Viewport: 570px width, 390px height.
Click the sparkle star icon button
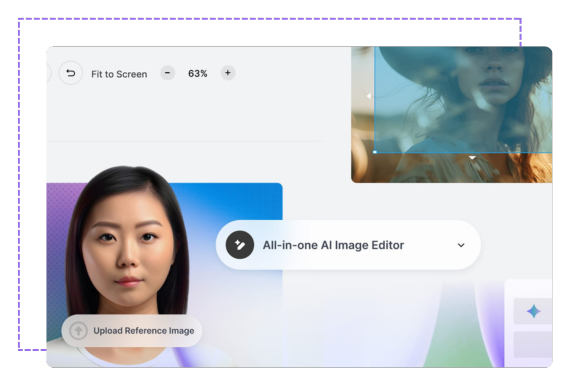(533, 311)
